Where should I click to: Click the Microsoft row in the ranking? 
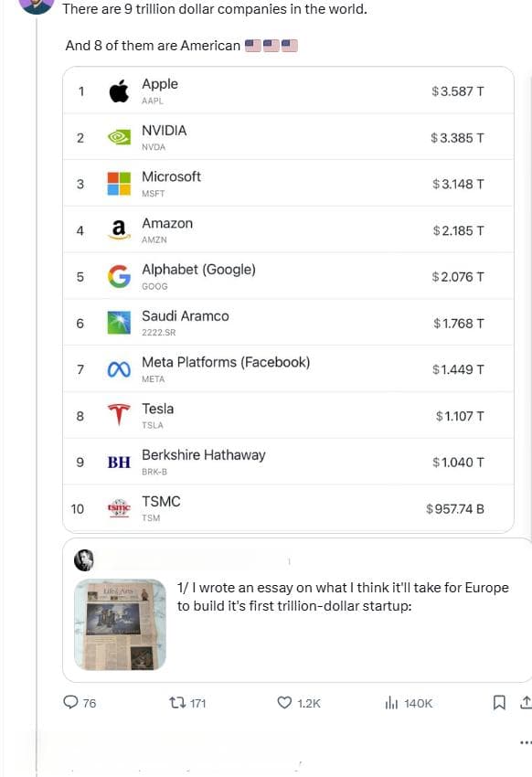(x=288, y=184)
